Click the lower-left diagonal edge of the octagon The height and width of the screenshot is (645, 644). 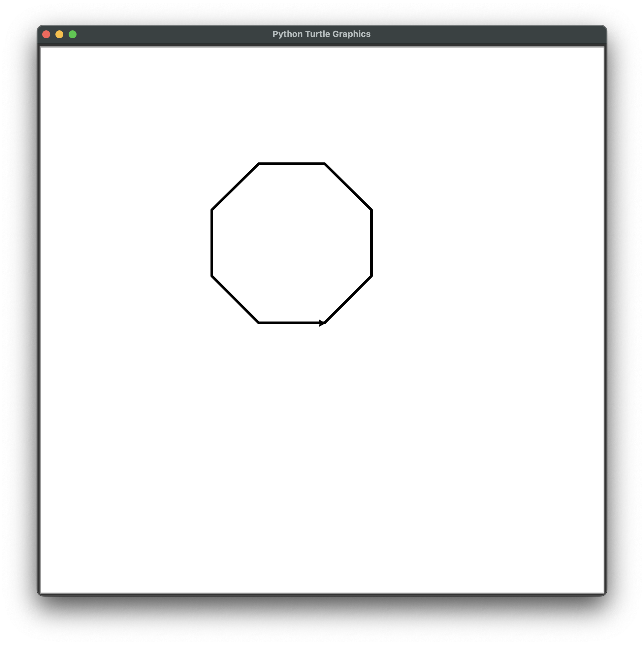pyautogui.click(x=235, y=299)
